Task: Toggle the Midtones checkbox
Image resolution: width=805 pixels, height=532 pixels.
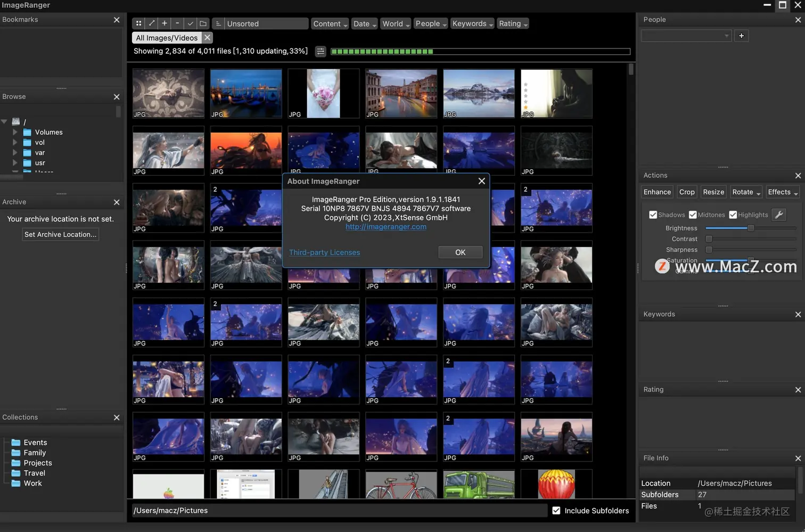Action: pos(693,215)
